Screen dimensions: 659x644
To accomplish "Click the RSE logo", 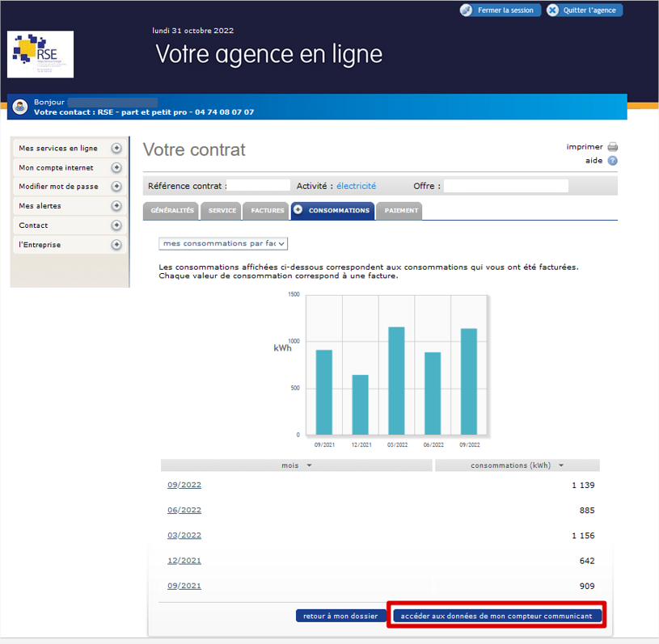I will [x=40, y=54].
